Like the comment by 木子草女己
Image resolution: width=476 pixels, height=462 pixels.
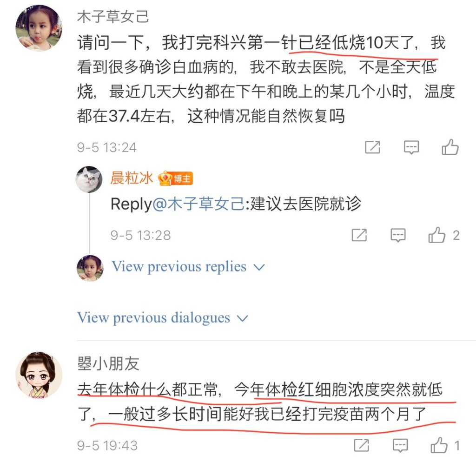tap(450, 147)
